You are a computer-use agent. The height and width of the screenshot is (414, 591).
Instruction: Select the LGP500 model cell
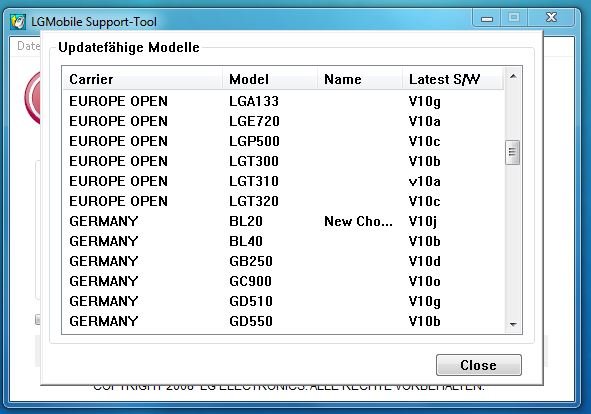(x=254, y=141)
